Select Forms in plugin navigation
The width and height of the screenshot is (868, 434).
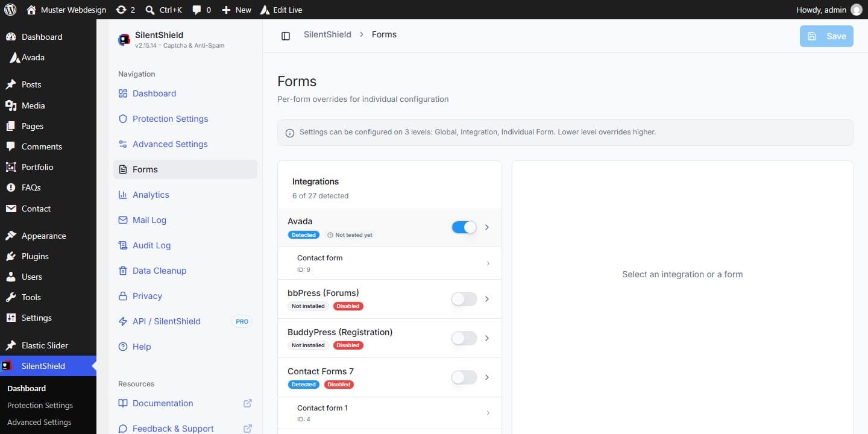coord(185,169)
